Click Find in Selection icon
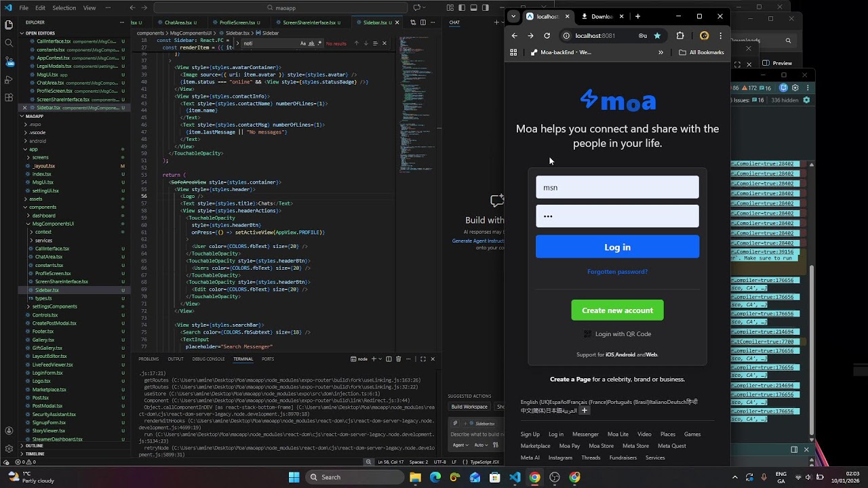 coord(375,43)
